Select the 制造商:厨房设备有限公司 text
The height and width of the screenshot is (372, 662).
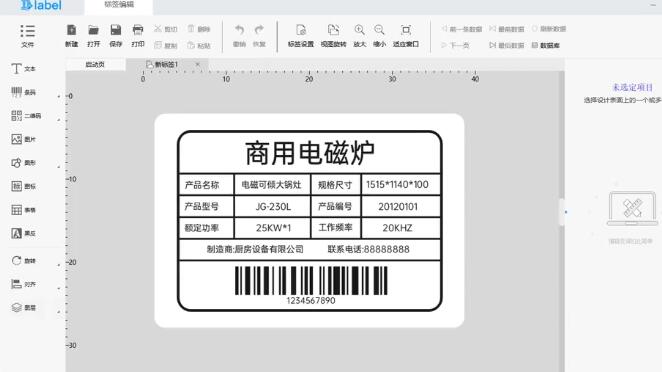[x=255, y=249]
